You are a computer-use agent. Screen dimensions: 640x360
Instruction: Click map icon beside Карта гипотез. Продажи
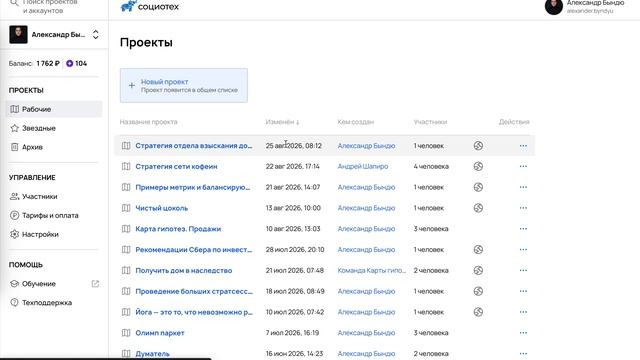126,229
